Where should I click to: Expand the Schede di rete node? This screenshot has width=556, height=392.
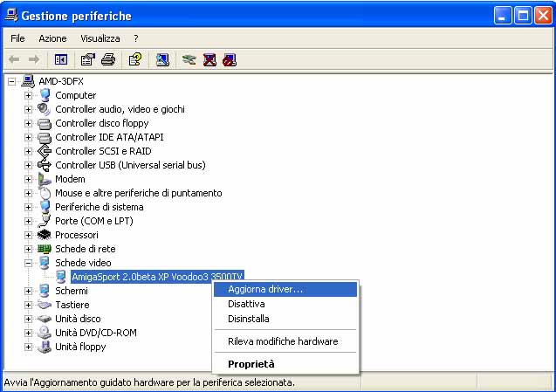click(x=28, y=249)
